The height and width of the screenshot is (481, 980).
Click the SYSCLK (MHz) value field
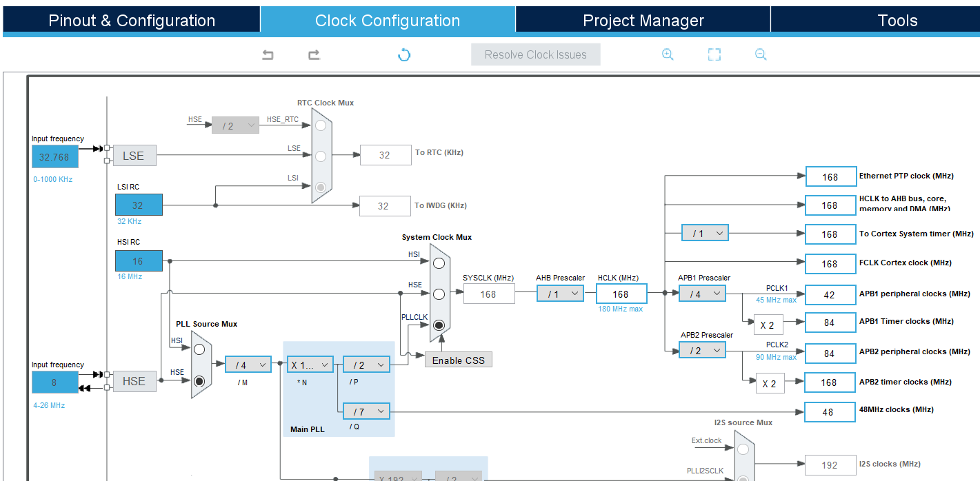[x=489, y=294]
